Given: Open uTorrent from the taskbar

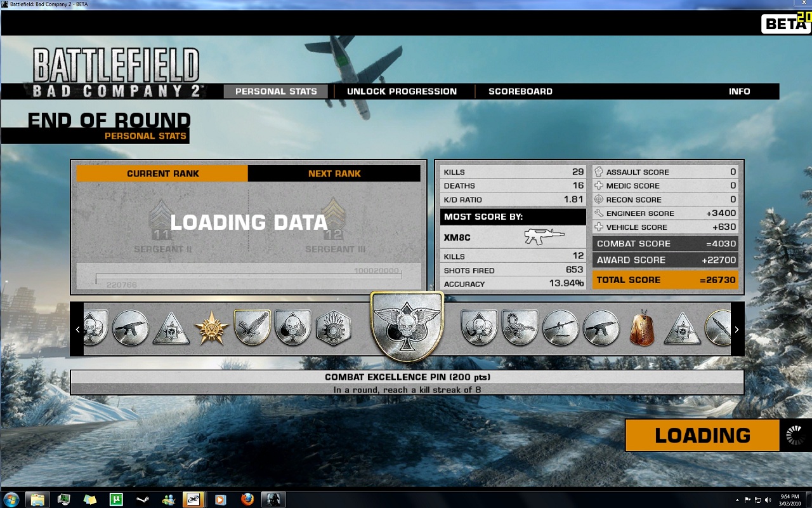Looking at the screenshot, I should tap(116, 499).
